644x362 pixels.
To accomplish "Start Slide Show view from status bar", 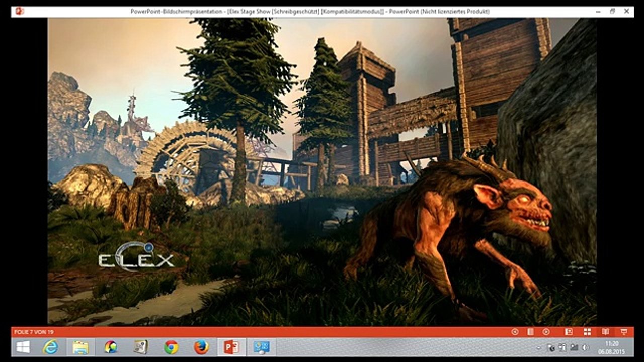I will [x=624, y=332].
